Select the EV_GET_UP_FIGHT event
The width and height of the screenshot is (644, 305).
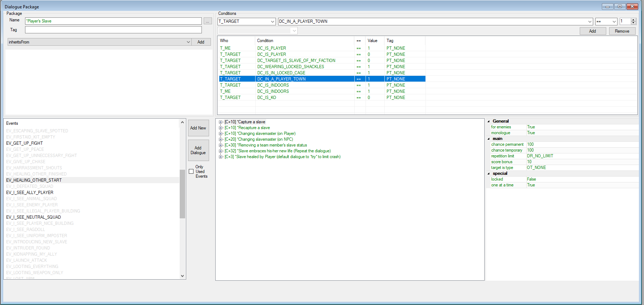pyautogui.click(x=24, y=143)
